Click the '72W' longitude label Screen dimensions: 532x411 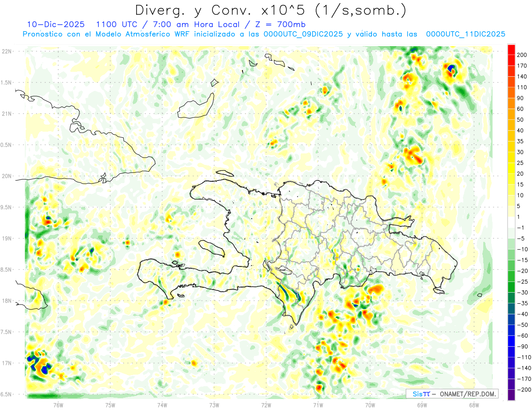point(266,404)
